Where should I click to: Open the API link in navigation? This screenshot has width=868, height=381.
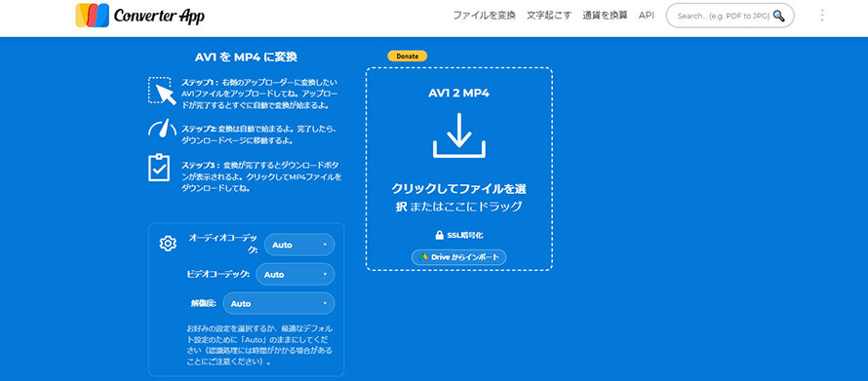click(646, 16)
